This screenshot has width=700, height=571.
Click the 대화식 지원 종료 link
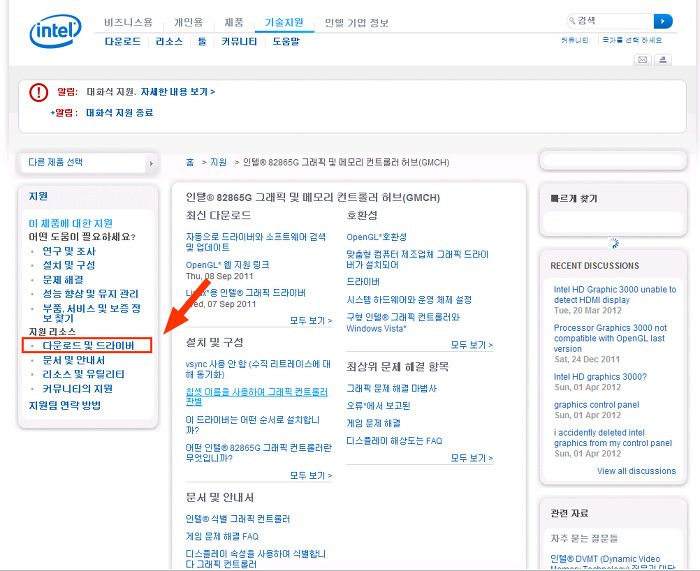click(119, 113)
